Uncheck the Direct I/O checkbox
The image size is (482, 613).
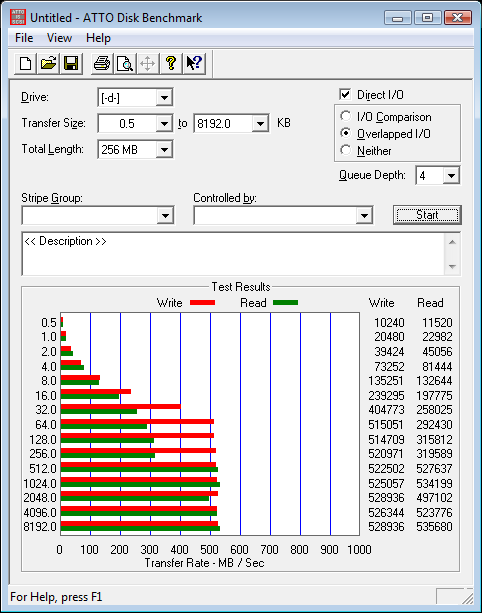[345, 94]
